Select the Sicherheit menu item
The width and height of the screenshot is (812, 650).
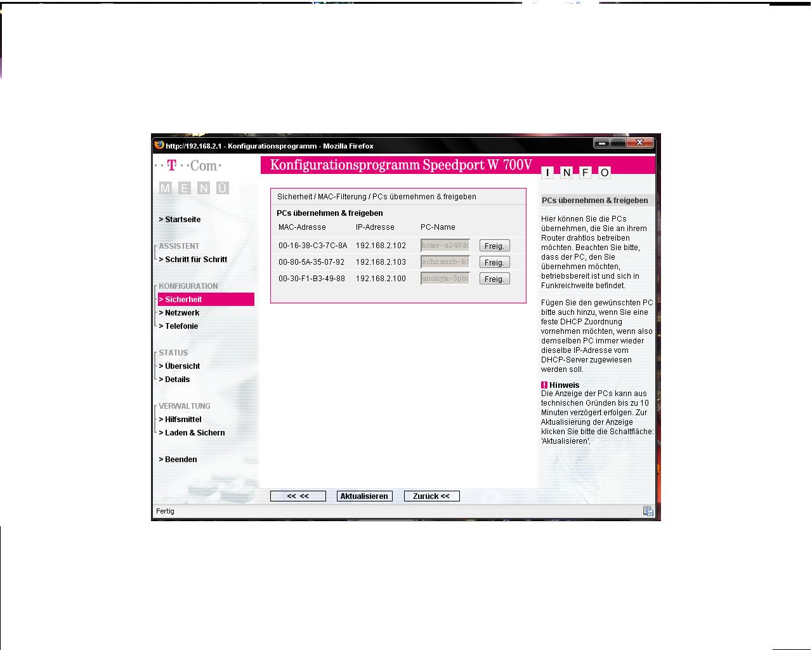(206, 299)
